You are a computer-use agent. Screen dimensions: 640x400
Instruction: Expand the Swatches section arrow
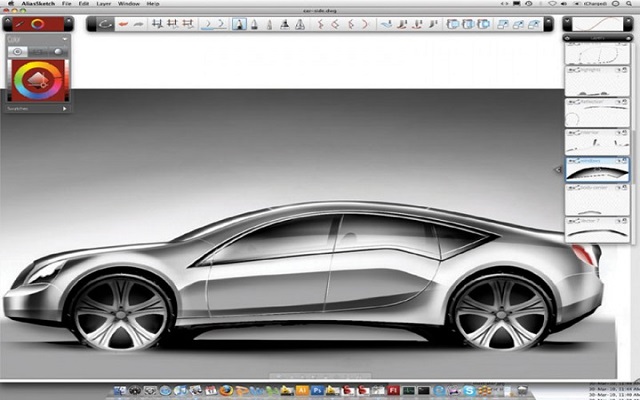(x=64, y=109)
